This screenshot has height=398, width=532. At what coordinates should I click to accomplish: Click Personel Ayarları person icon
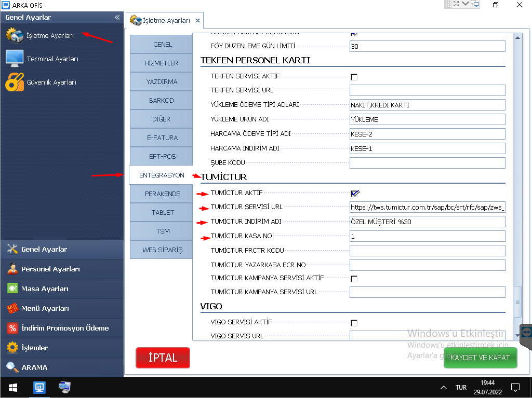click(12, 268)
